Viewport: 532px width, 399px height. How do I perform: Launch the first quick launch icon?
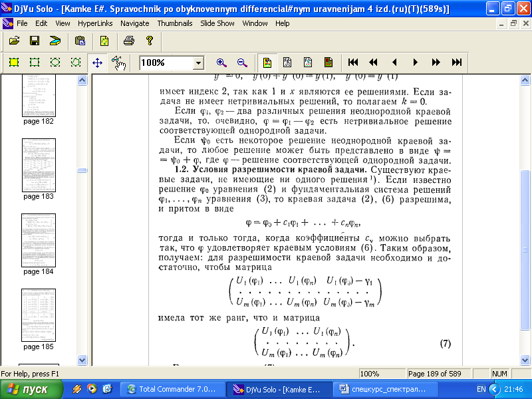point(77,389)
